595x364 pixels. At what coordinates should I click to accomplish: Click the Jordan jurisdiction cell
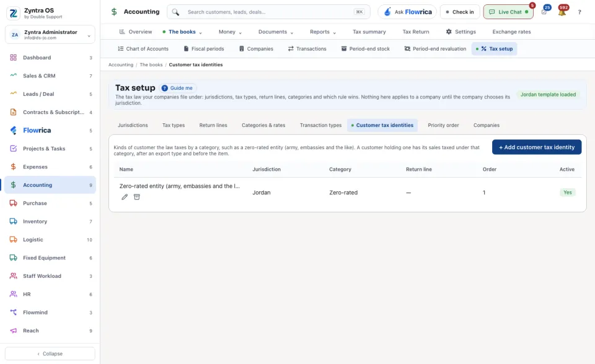point(262,193)
